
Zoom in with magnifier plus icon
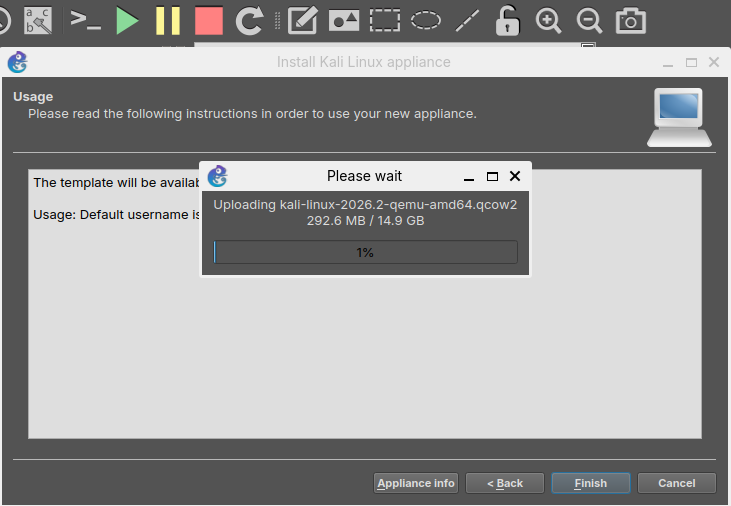[x=548, y=21]
